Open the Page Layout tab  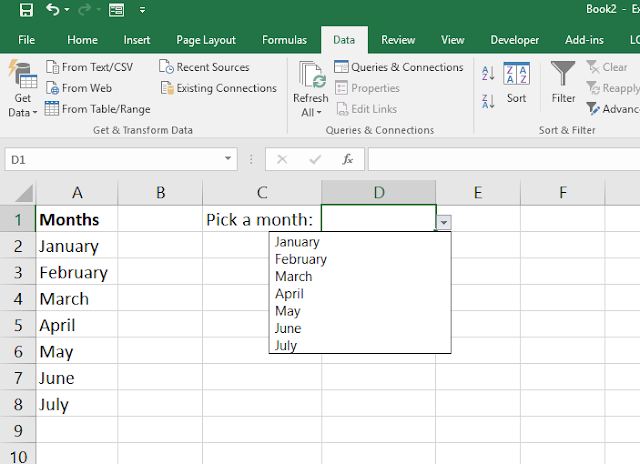(206, 40)
